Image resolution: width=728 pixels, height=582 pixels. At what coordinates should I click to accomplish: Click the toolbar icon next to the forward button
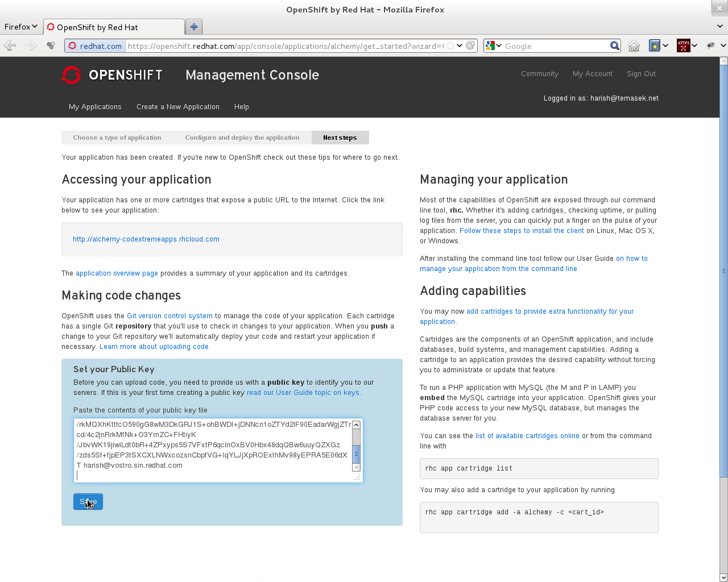51,45
